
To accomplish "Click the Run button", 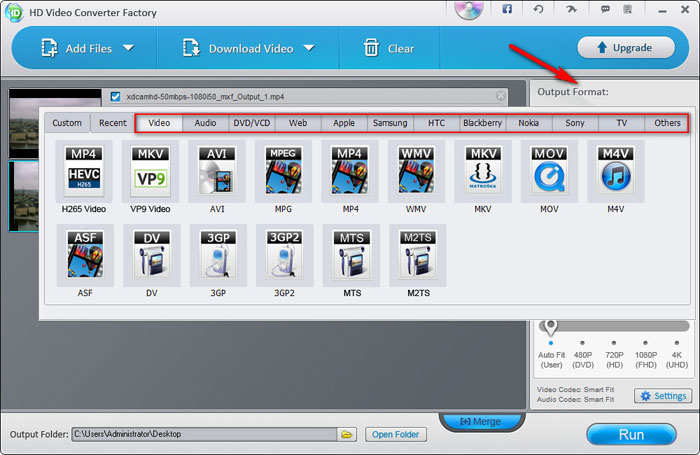I will coord(631,434).
